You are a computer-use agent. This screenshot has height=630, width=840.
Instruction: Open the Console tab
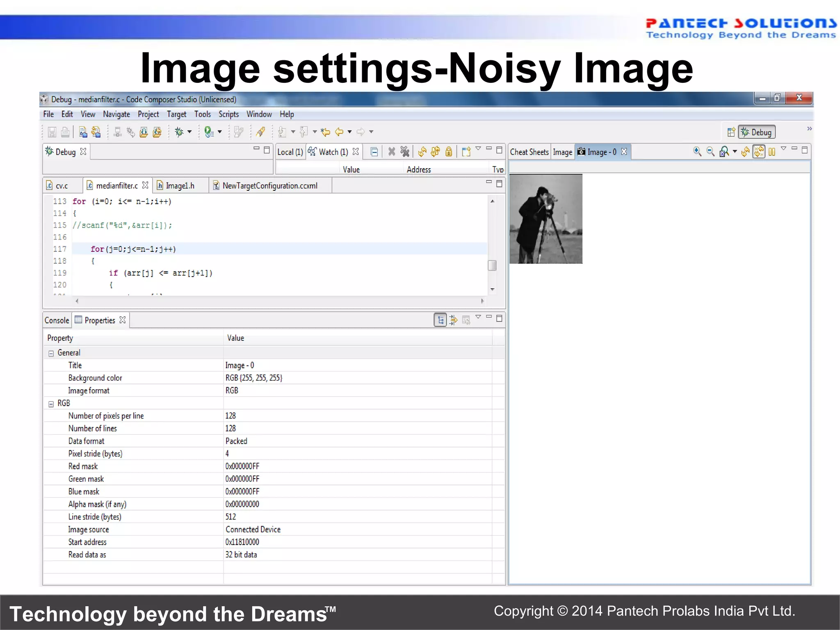click(x=57, y=320)
